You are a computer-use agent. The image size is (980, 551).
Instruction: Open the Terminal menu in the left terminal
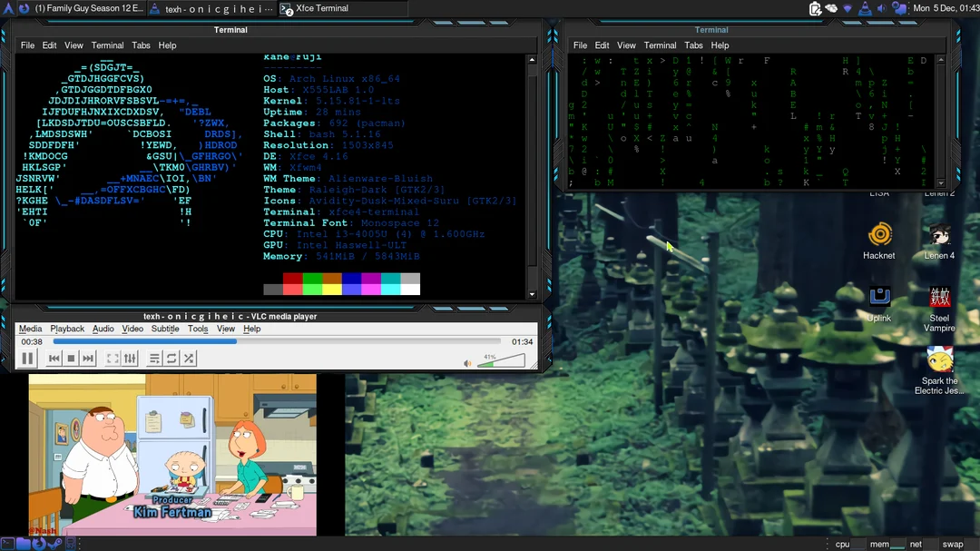(x=107, y=44)
